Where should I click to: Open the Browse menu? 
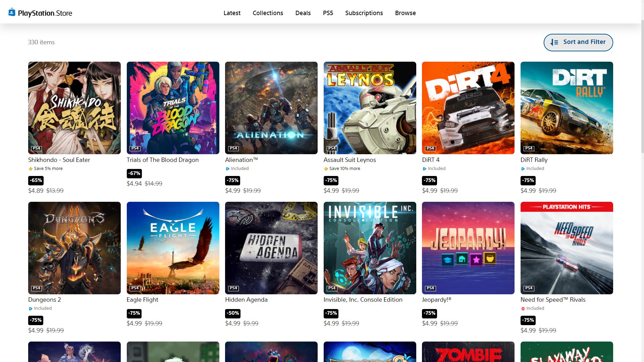(405, 13)
